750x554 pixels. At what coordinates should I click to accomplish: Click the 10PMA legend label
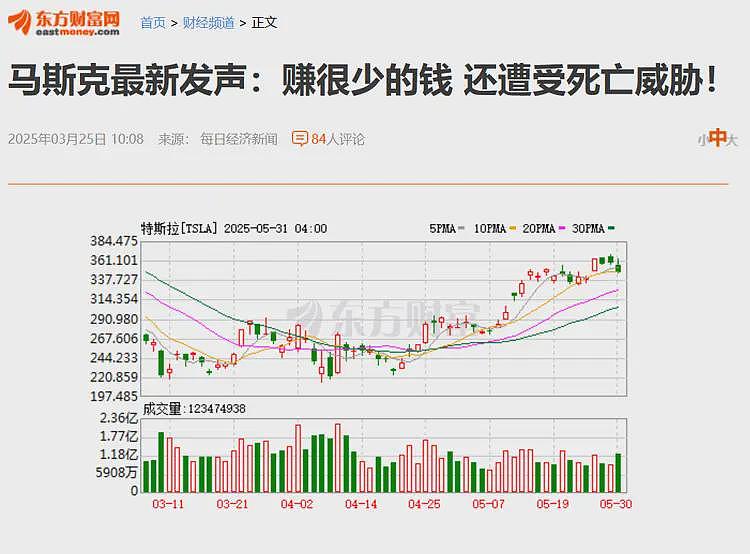pos(490,229)
